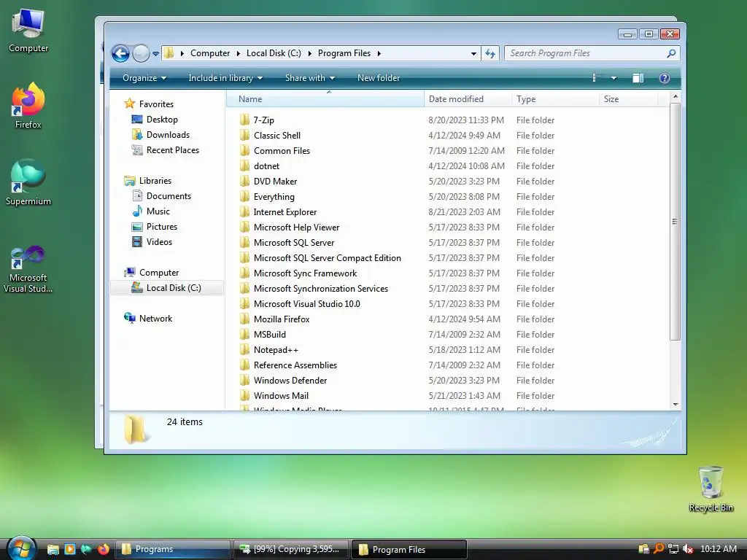Switch to the Copying progress taskbar button
Screen dimensions: 747x560
[x=291, y=550]
